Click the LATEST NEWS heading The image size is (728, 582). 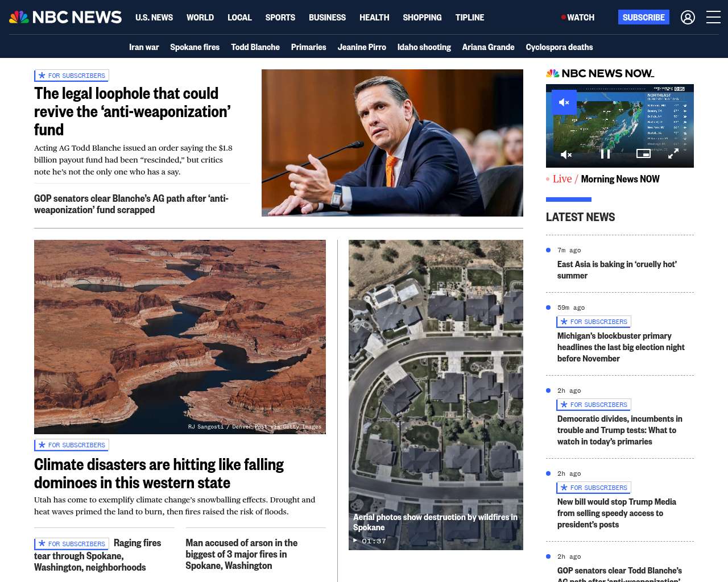click(580, 217)
